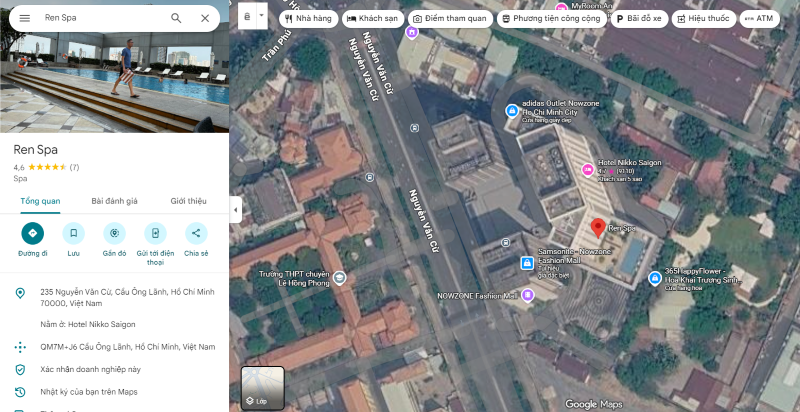Screen dimensions: 800x412
Task: Select 365HappyFlower shop marker
Action: coord(655,278)
